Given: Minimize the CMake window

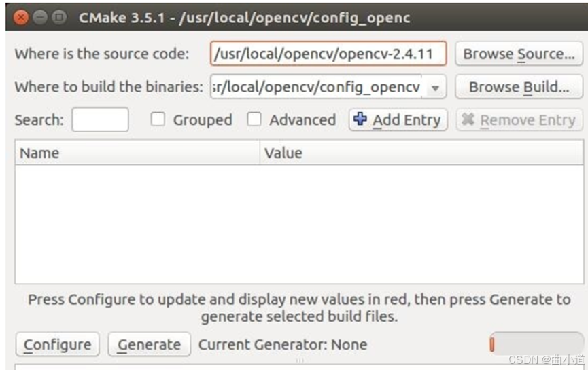Looking at the screenshot, I should 39,17.
